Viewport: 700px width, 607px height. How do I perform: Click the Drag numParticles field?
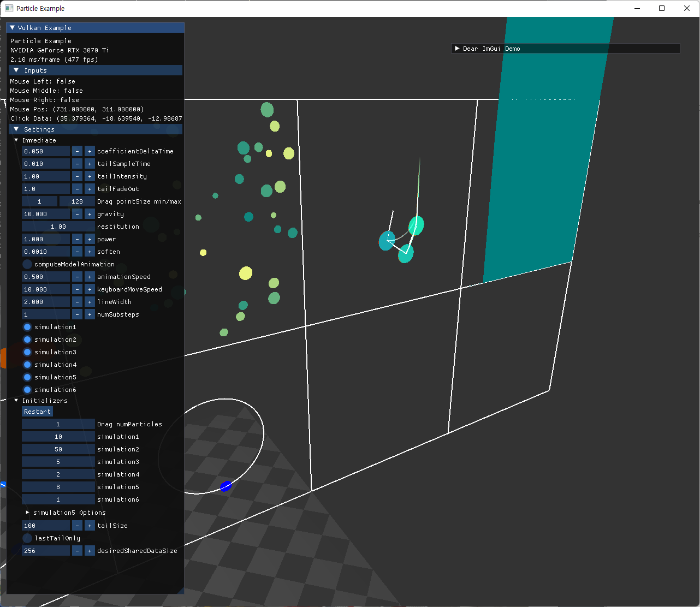[58, 424]
